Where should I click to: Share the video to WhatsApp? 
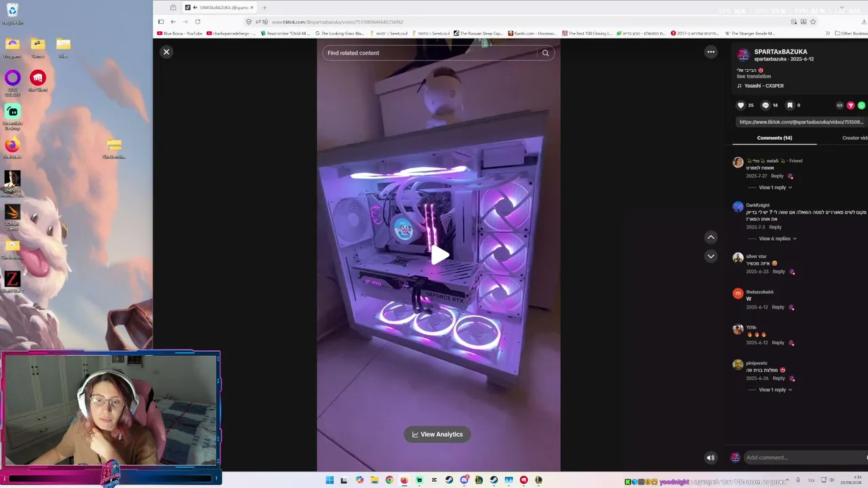861,105
